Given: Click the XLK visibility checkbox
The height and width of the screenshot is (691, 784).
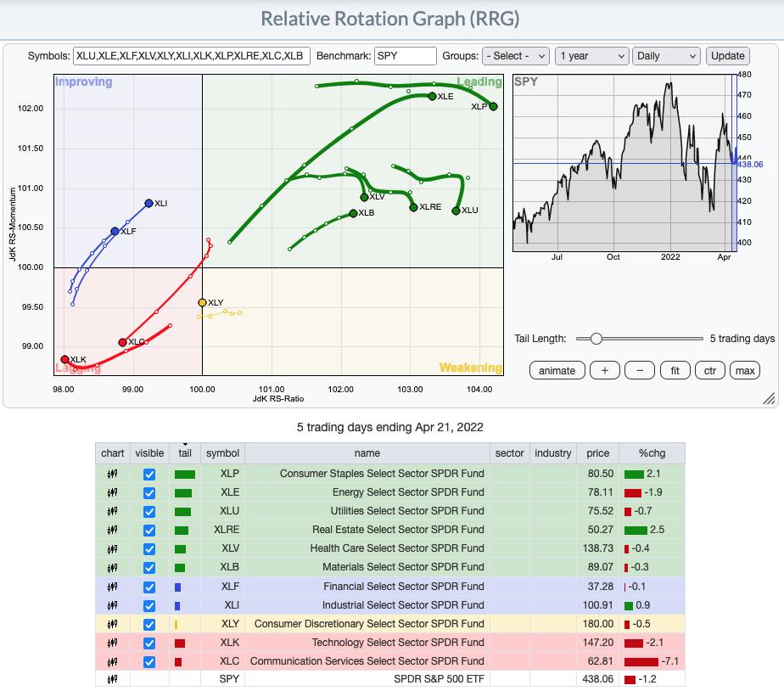Looking at the screenshot, I should pyautogui.click(x=149, y=643).
